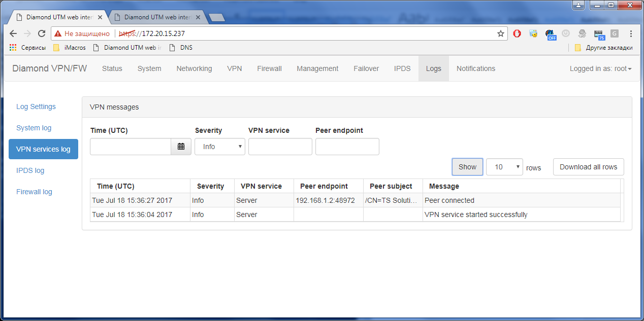644x321 pixels.
Task: Bookmark this page with the star icon
Action: (x=501, y=33)
